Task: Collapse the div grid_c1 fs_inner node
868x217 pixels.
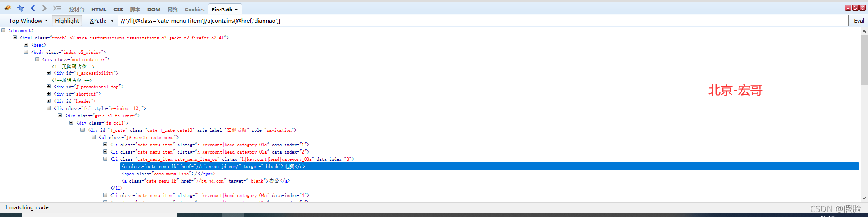Action: tap(60, 116)
